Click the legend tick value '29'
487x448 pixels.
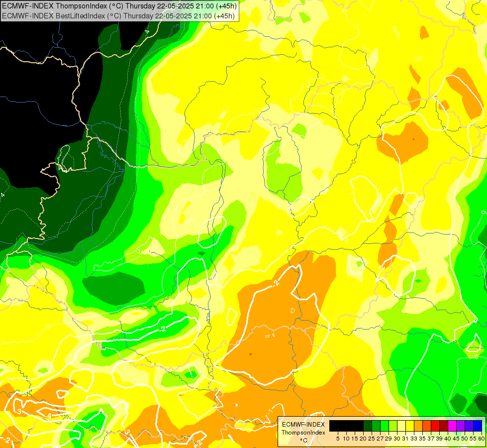tap(389, 439)
